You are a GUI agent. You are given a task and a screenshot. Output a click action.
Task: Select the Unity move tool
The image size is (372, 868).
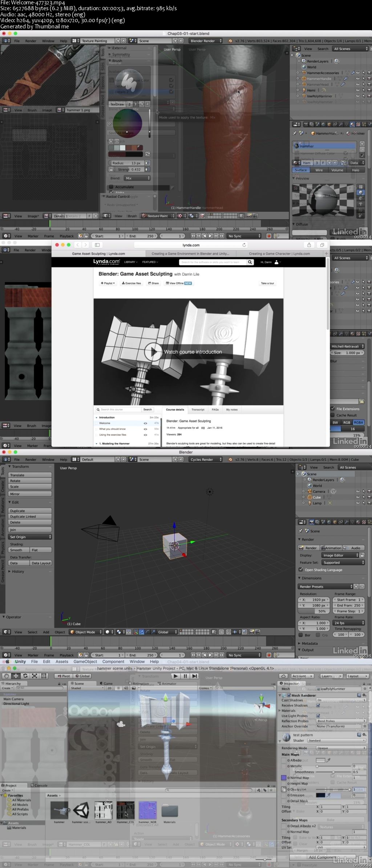coord(16,676)
